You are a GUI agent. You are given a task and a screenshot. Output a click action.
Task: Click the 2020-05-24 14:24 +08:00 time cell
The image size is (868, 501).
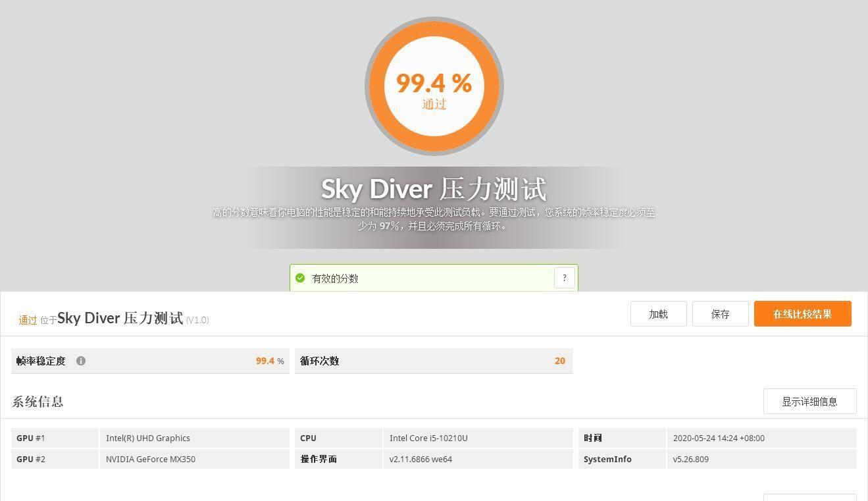click(761, 438)
